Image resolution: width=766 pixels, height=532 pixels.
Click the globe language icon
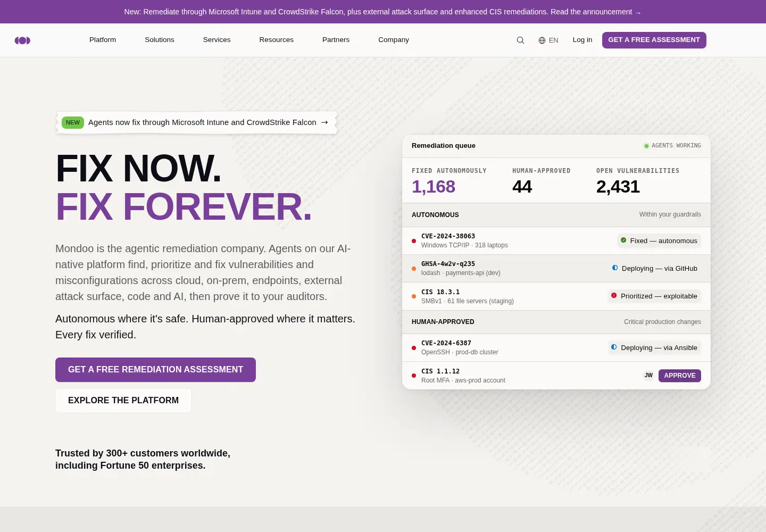542,40
